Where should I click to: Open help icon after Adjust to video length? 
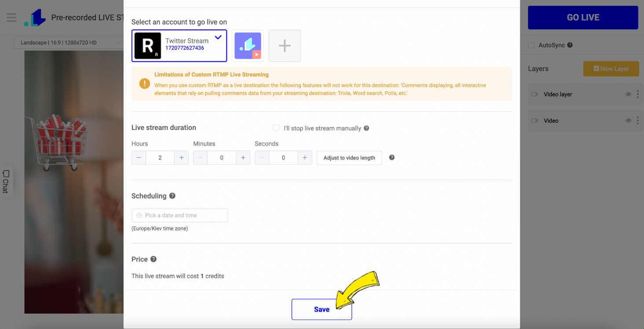coord(392,158)
